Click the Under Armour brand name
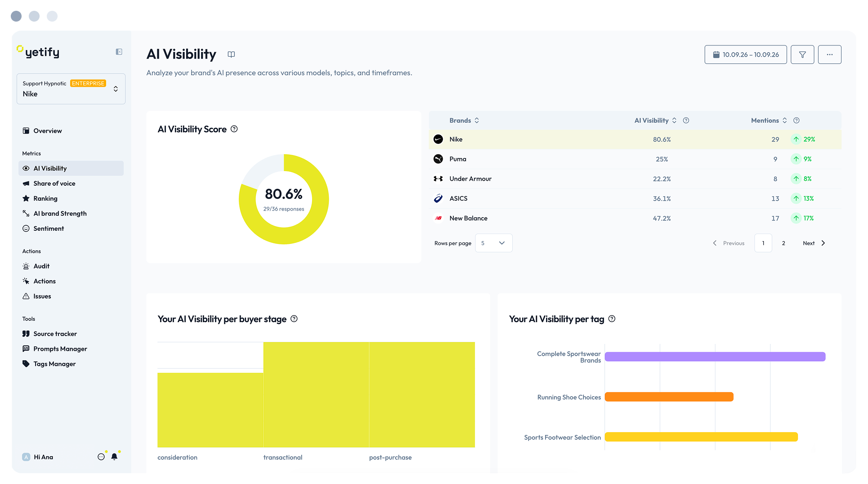This screenshot has height=484, width=868. click(x=470, y=179)
